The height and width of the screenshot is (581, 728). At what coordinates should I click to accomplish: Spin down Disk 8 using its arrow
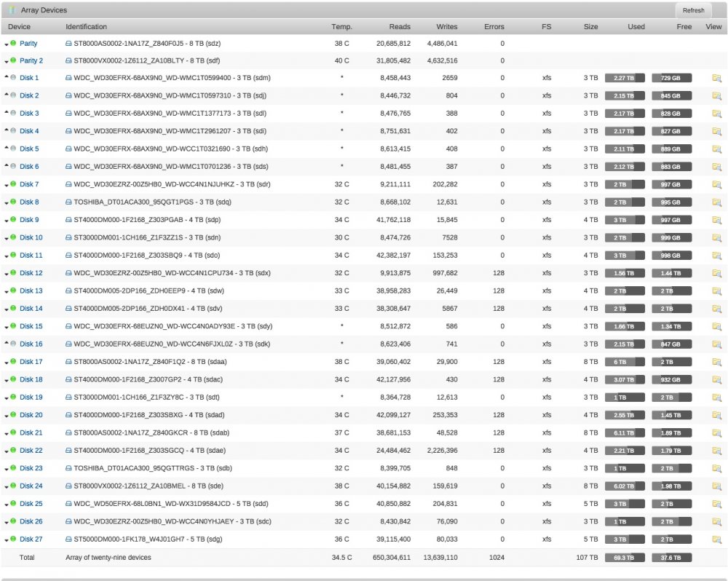coord(7,203)
